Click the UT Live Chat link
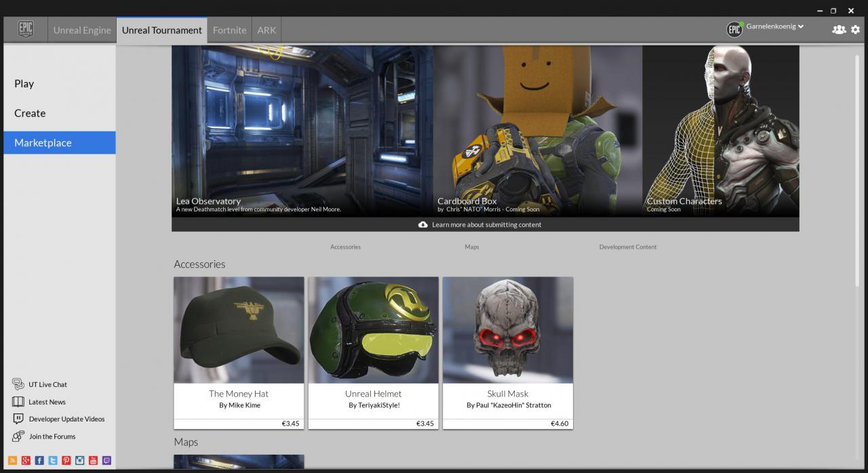 click(x=47, y=384)
